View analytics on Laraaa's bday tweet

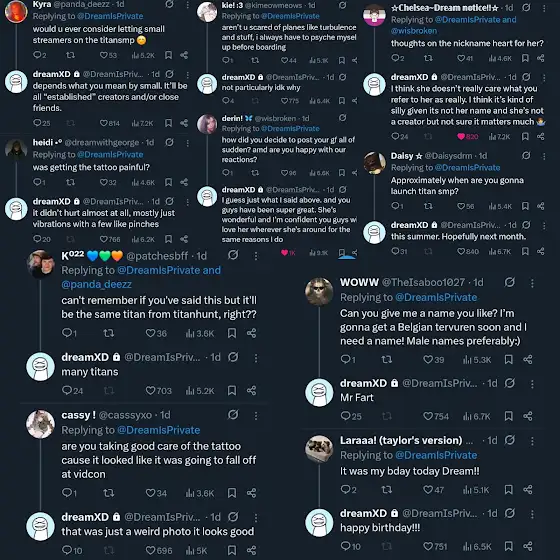click(476, 490)
